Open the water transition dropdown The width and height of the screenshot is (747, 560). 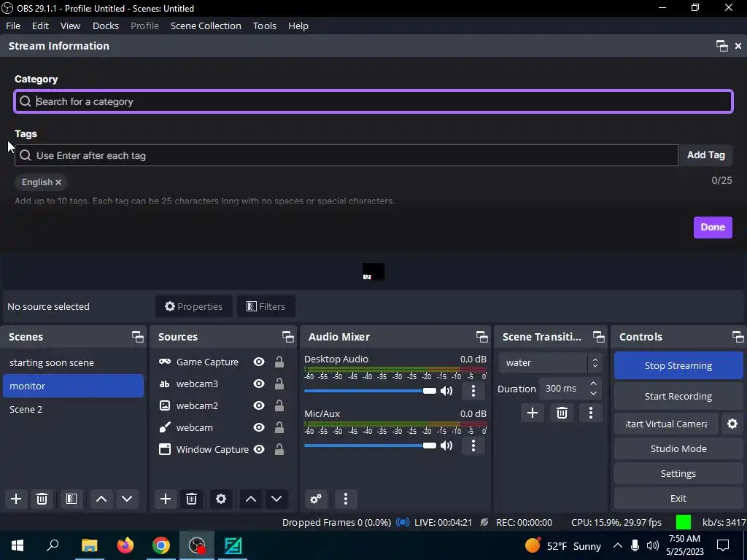(x=551, y=363)
